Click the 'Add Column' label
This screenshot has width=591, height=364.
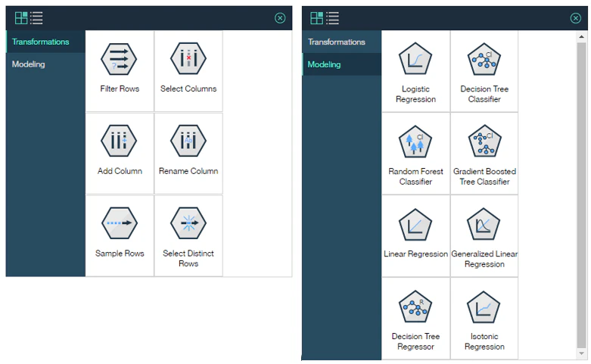[120, 171]
